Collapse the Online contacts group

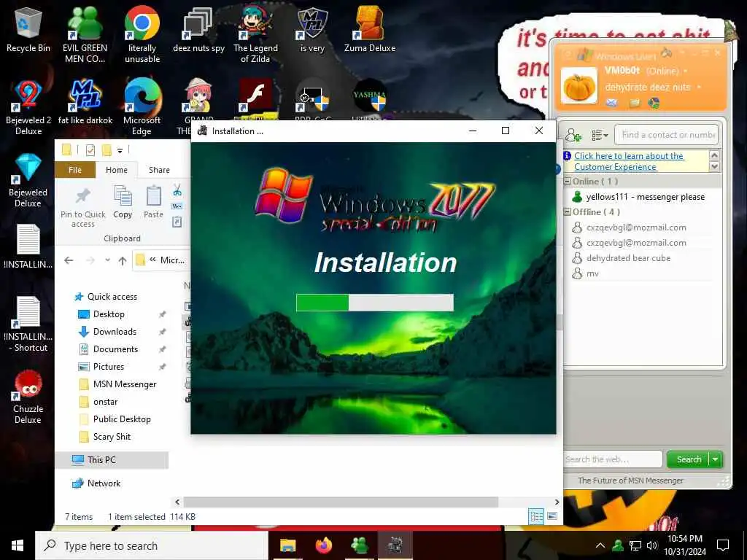coord(568,182)
